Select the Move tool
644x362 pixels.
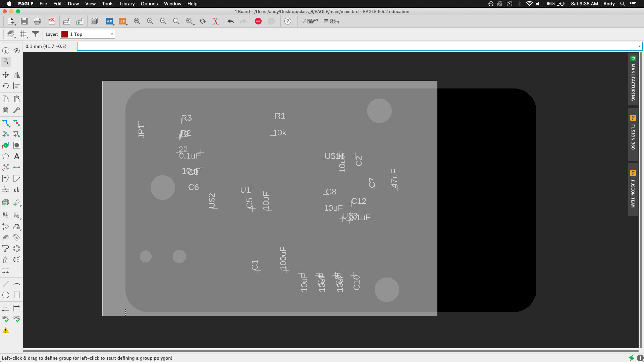click(x=6, y=75)
